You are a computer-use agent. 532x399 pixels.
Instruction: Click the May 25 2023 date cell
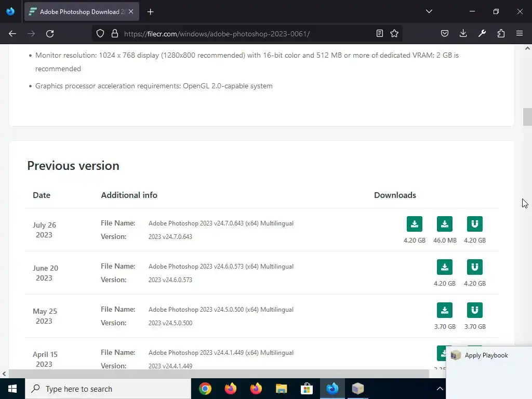pyautogui.click(x=45, y=316)
